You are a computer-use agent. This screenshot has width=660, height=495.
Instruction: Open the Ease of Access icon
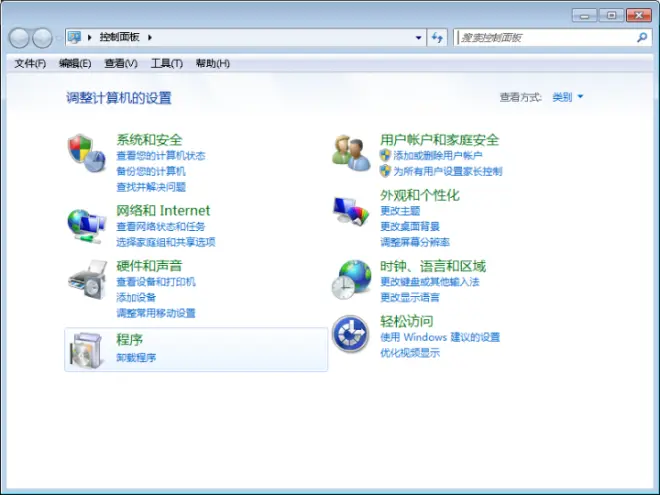point(350,334)
